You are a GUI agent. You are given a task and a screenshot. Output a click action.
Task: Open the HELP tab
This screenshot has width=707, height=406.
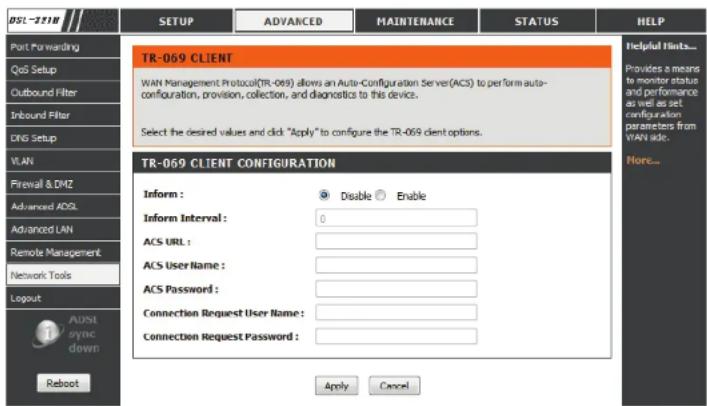651,21
